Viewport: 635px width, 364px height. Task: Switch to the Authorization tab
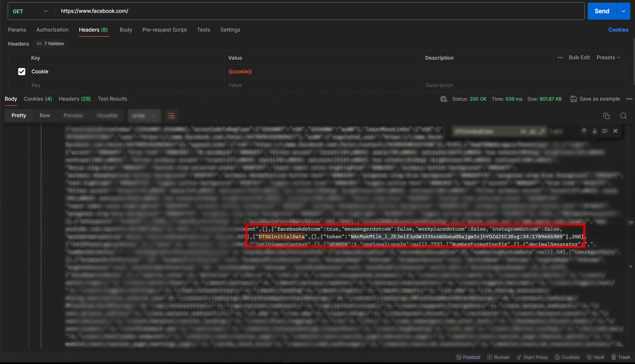pyautogui.click(x=52, y=30)
